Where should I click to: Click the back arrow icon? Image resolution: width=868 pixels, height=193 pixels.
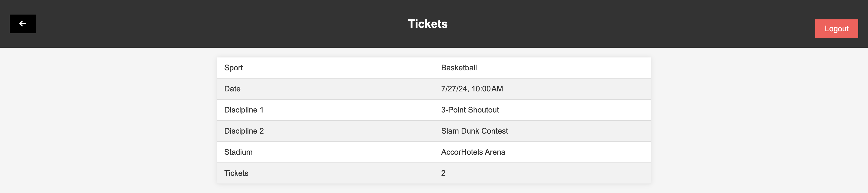pos(23,24)
